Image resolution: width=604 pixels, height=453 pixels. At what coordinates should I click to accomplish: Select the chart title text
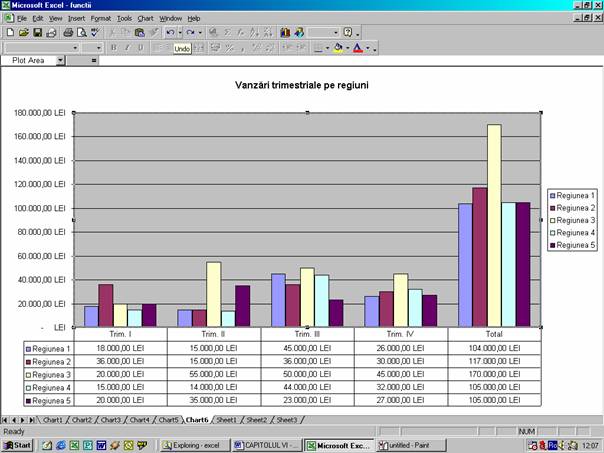301,86
